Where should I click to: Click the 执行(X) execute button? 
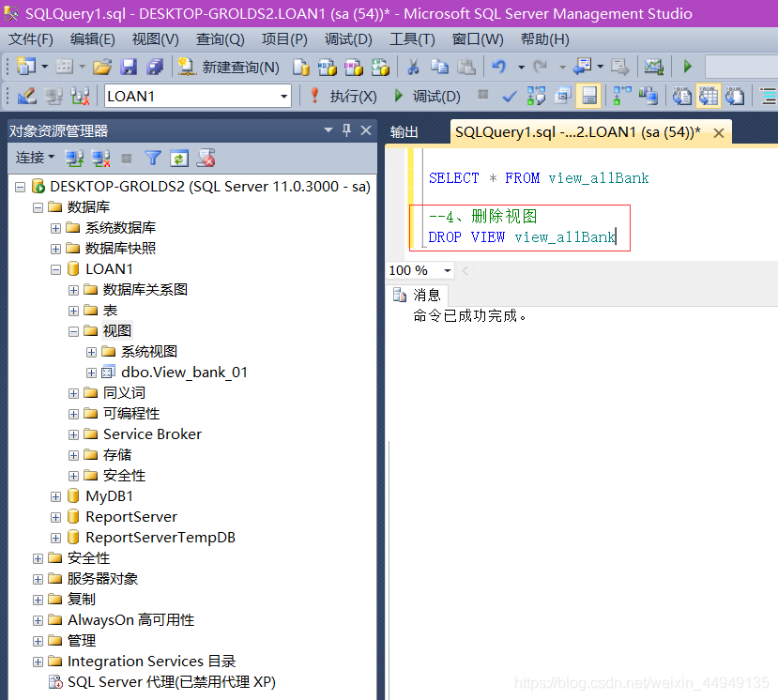(x=343, y=97)
